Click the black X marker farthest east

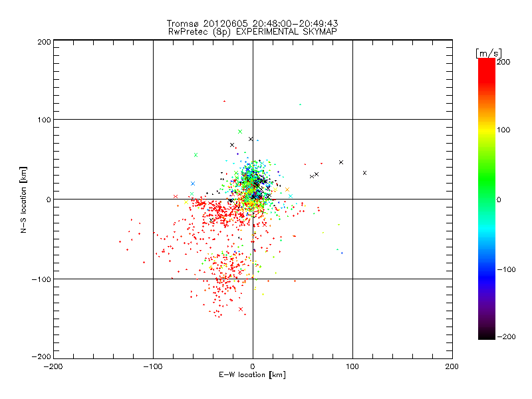[364, 173]
